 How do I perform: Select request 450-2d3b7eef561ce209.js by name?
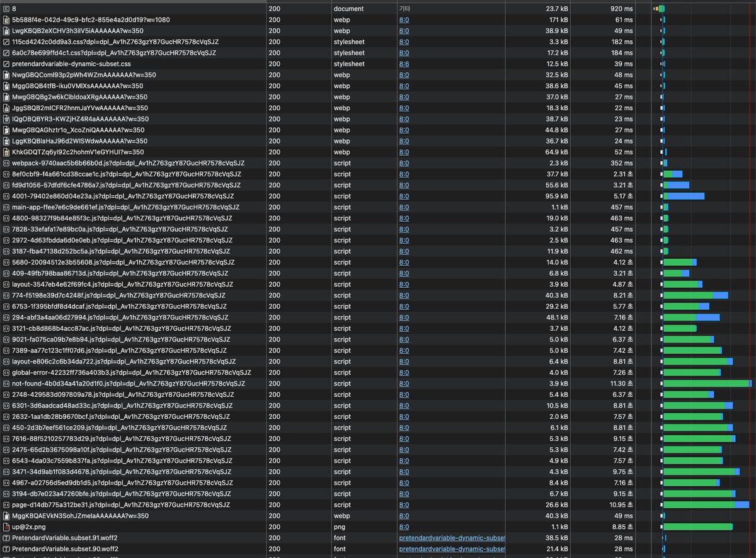pyautogui.click(x=122, y=428)
